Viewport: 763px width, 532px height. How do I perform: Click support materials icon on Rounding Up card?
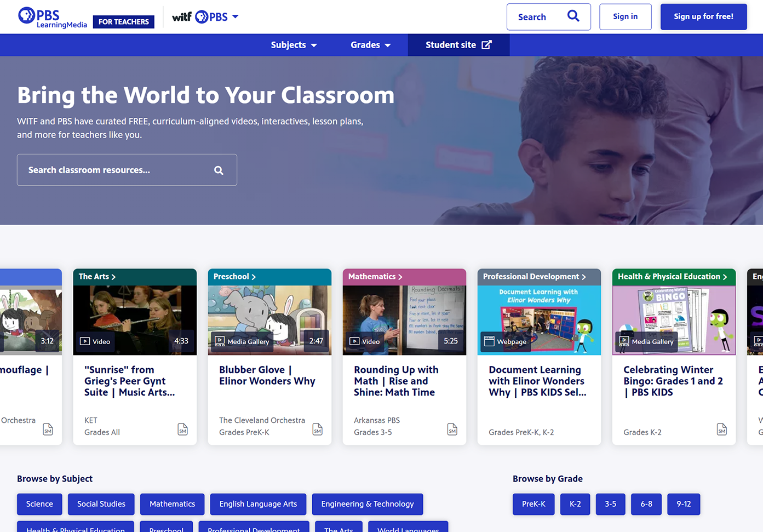[x=452, y=429]
